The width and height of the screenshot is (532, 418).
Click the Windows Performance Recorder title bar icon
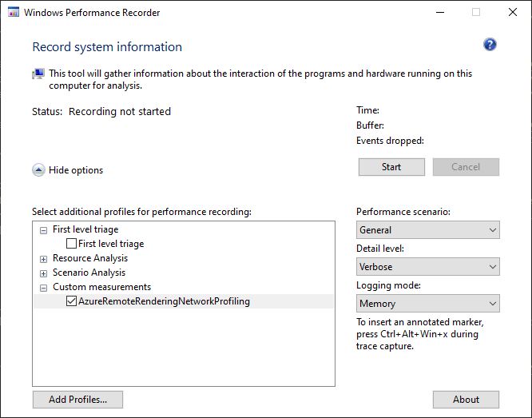point(14,13)
